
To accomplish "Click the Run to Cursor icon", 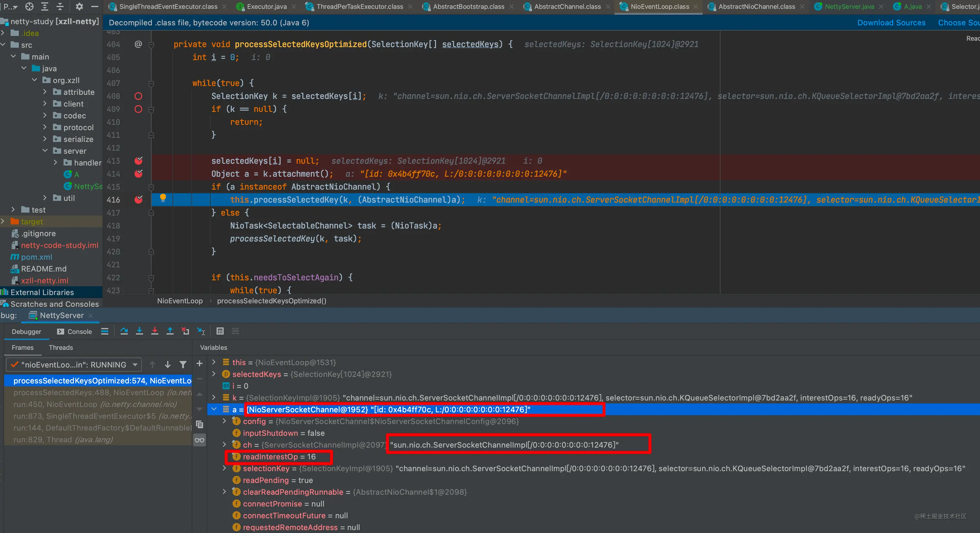I will [201, 331].
